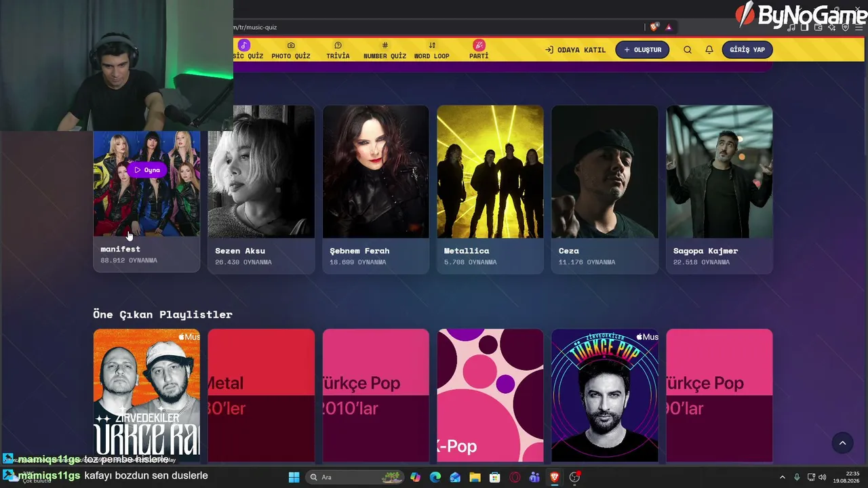Click the Brave Shields icon in address bar
The width and height of the screenshot is (868, 488).
[654, 27]
